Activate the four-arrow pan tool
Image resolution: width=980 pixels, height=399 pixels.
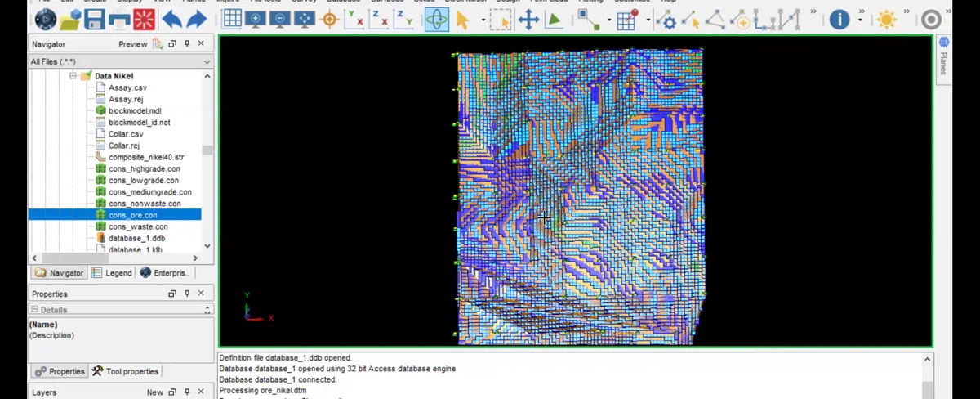(x=528, y=19)
